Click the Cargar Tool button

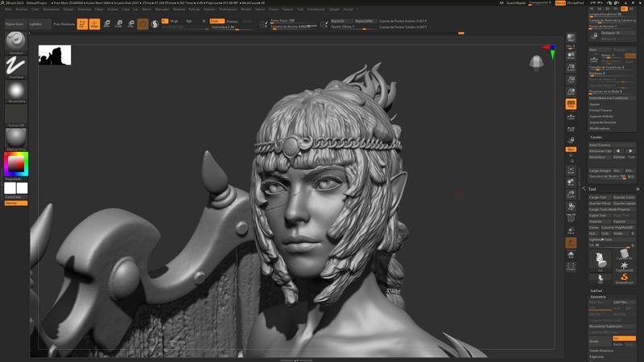(598, 197)
